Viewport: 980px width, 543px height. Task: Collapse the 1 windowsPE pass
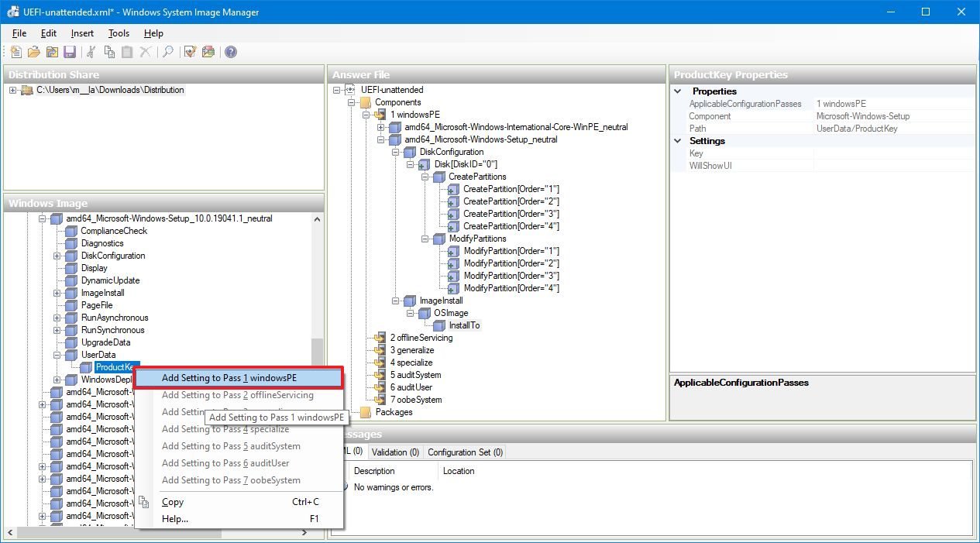click(366, 115)
